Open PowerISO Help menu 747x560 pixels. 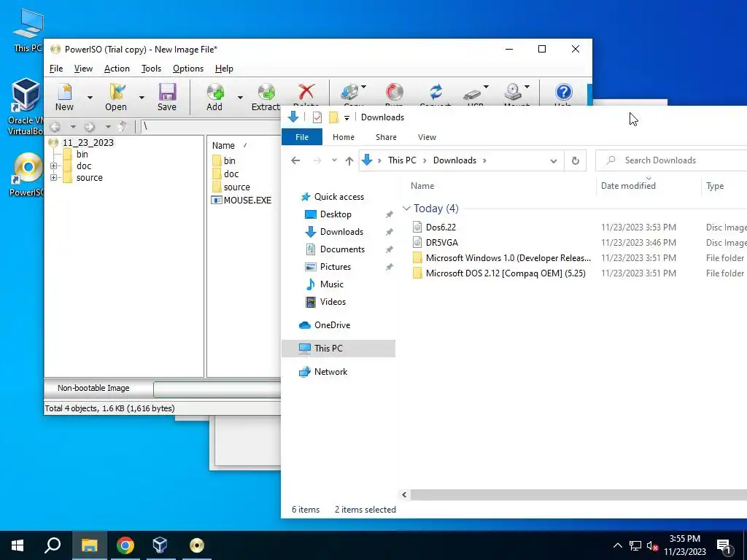coord(224,69)
